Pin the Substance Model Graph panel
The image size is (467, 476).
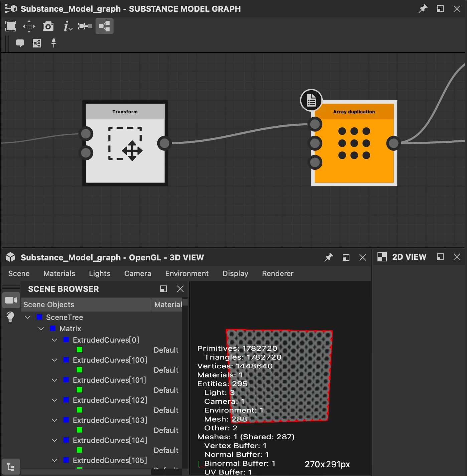(x=423, y=9)
